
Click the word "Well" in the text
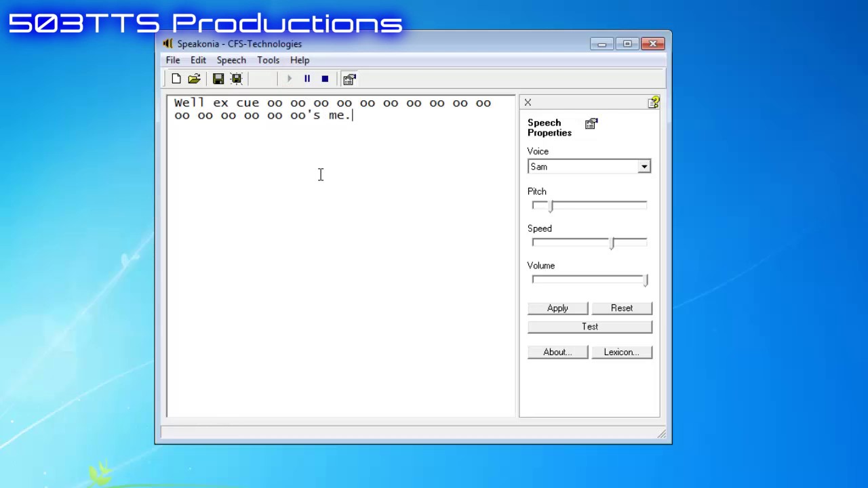click(x=189, y=103)
